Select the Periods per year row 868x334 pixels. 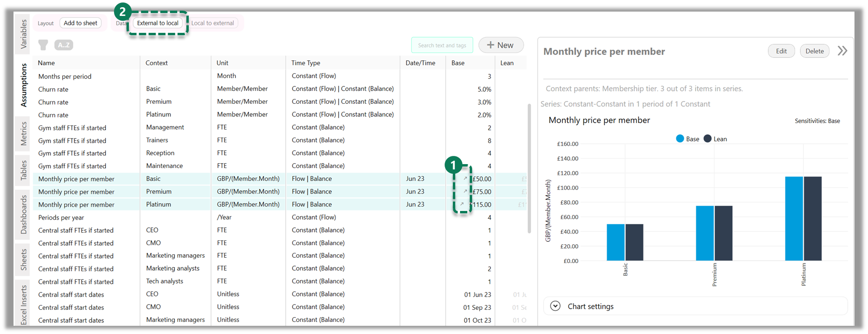[x=280, y=217]
